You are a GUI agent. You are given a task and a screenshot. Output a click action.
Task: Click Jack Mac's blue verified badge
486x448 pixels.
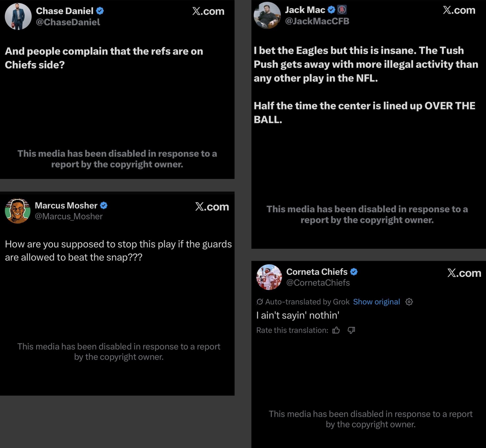pyautogui.click(x=331, y=10)
